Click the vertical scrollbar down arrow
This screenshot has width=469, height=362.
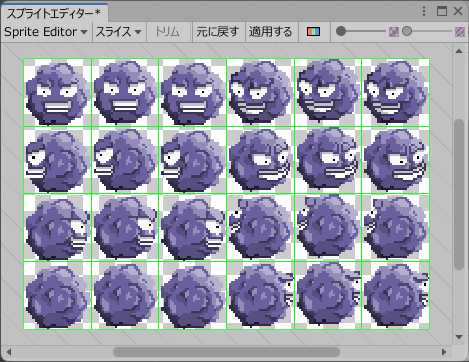click(x=459, y=337)
